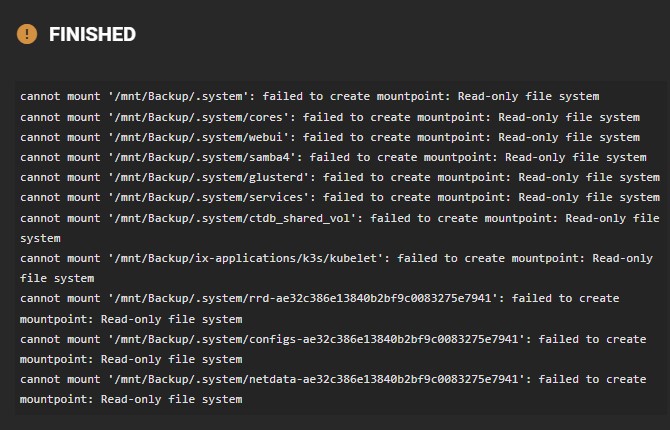The image size is (670, 430).
Task: Click the '.system/glusterd' mount error line
Action: point(340,177)
